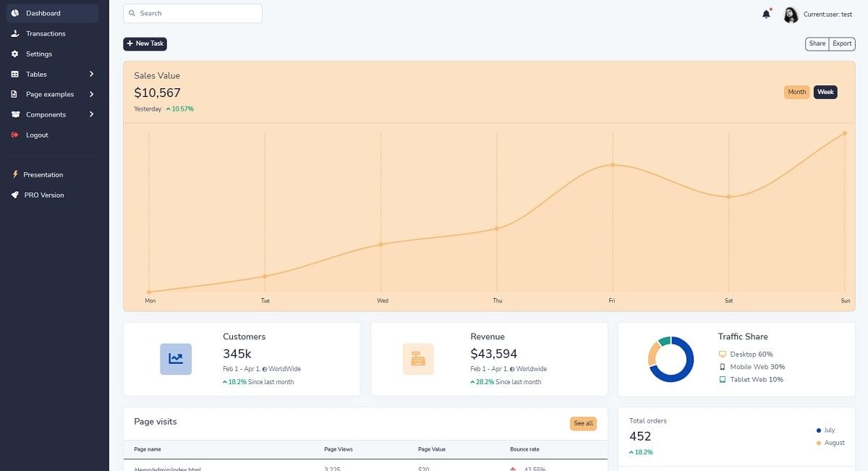Switch the Sales chart to Month view

796,92
